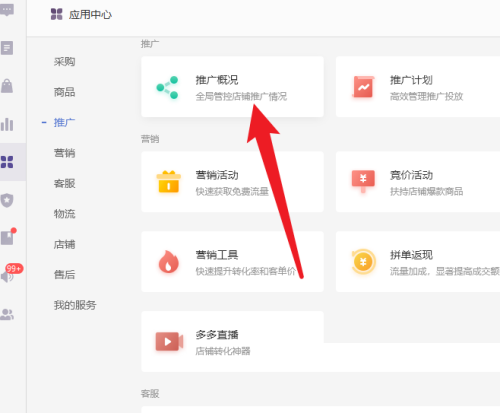Open the 推广概况 card

pos(232,87)
